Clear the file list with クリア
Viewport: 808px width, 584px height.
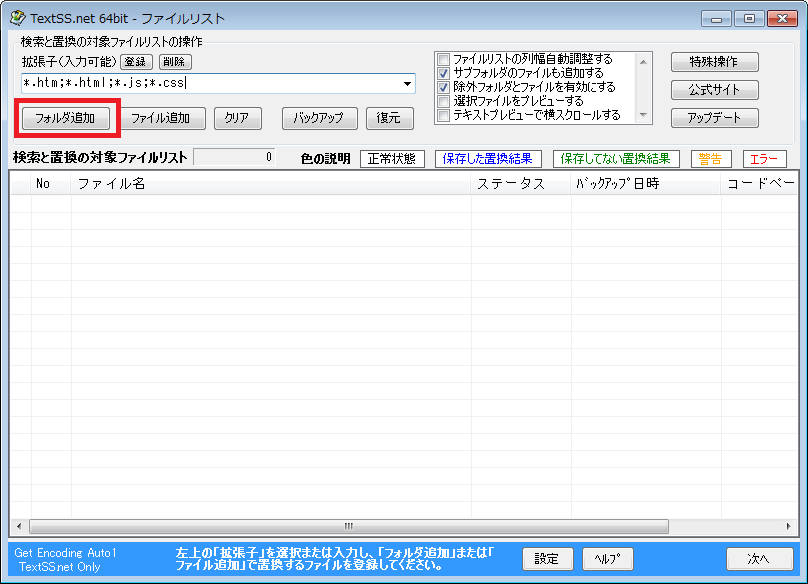point(237,118)
